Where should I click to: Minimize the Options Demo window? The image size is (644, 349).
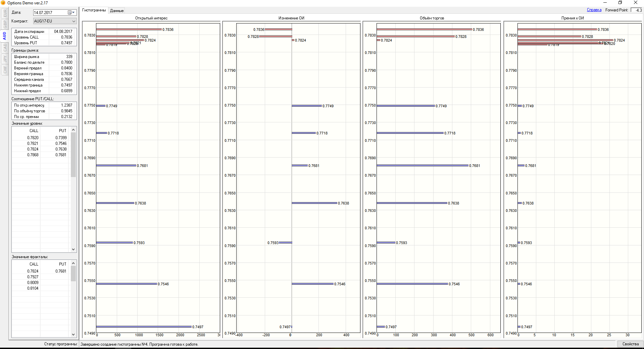605,3
